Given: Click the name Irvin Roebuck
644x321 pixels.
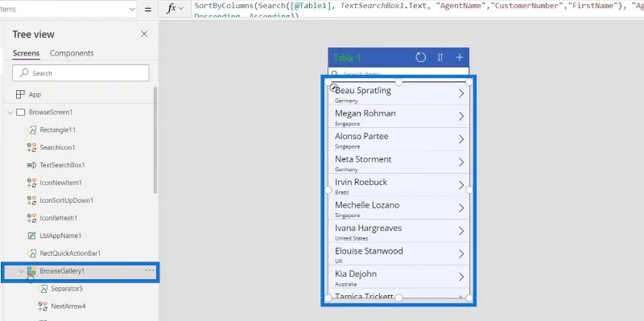Looking at the screenshot, I should [x=361, y=183].
